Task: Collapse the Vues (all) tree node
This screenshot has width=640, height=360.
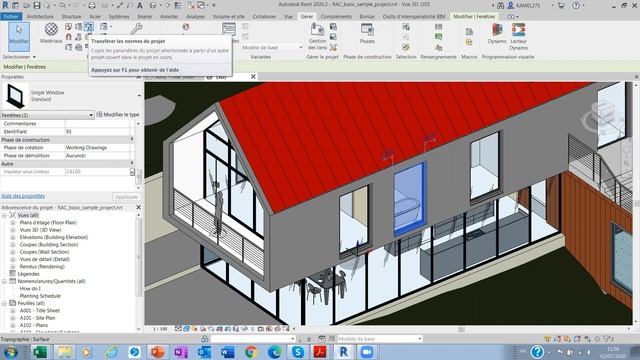Action: pyautogui.click(x=4, y=215)
